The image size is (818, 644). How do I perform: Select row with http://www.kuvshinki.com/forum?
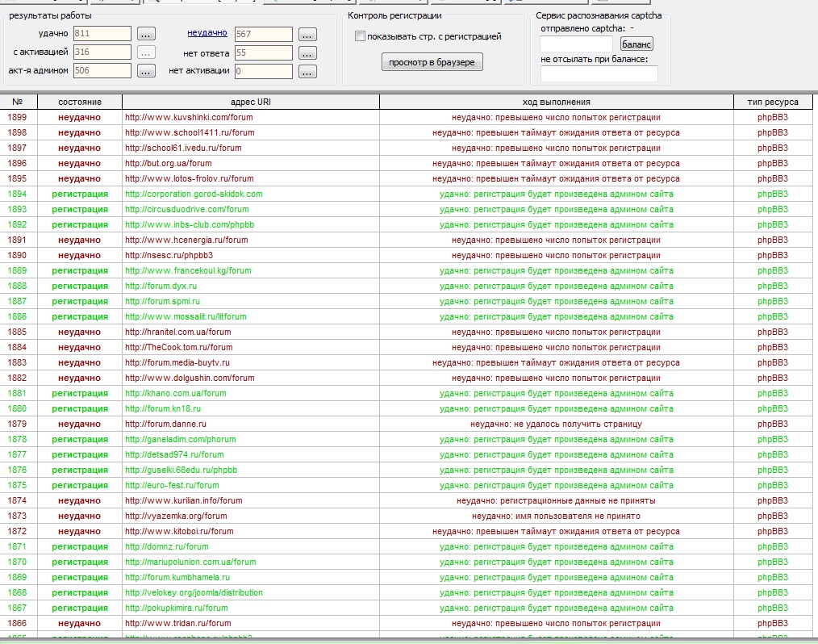coord(407,118)
